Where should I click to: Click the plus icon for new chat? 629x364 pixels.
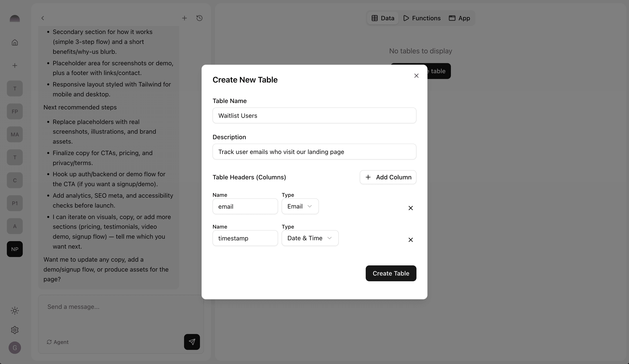[184, 18]
